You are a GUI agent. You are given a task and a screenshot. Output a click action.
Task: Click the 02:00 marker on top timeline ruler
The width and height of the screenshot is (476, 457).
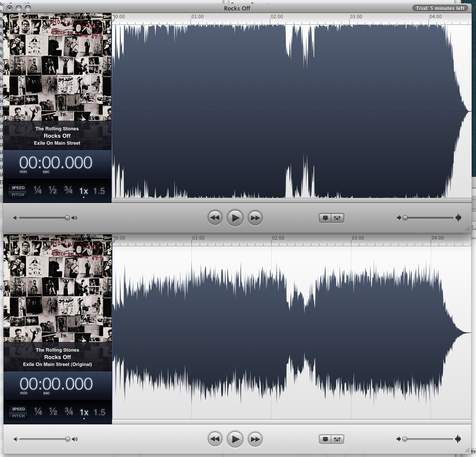click(276, 17)
